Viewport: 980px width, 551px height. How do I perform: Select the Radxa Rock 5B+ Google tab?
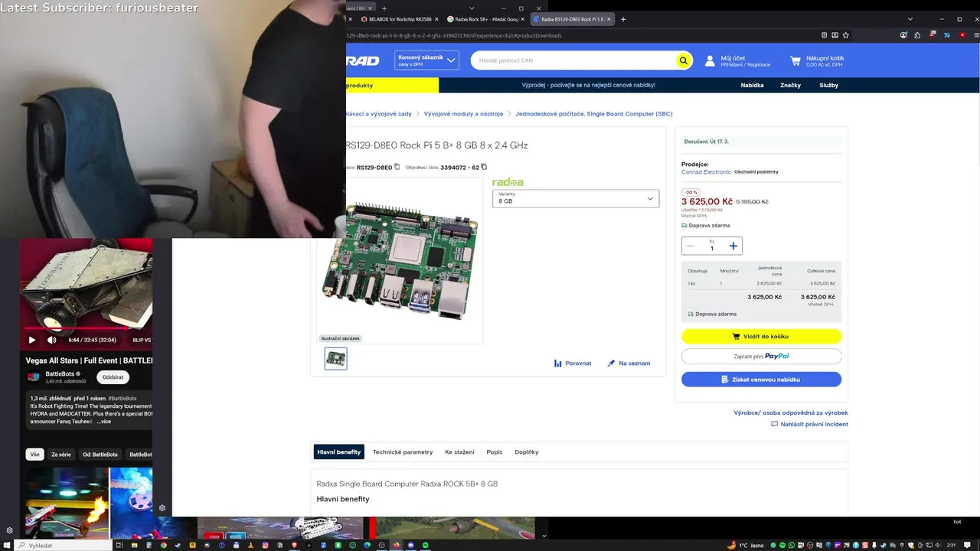[x=485, y=19]
